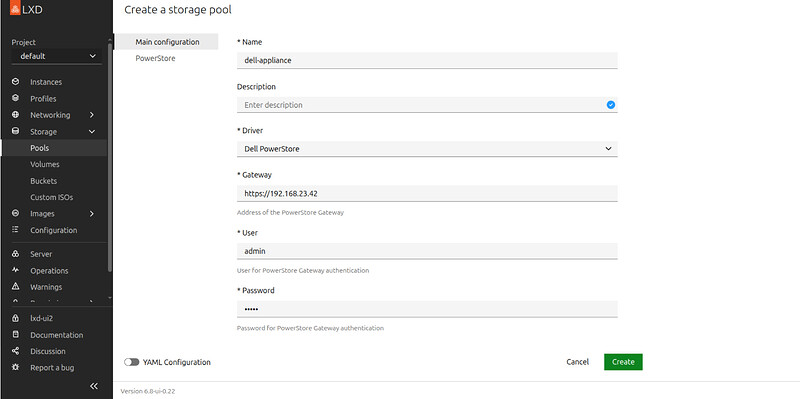The height and width of the screenshot is (399, 800).
Task: Open the Documentation link
Action: 57,335
